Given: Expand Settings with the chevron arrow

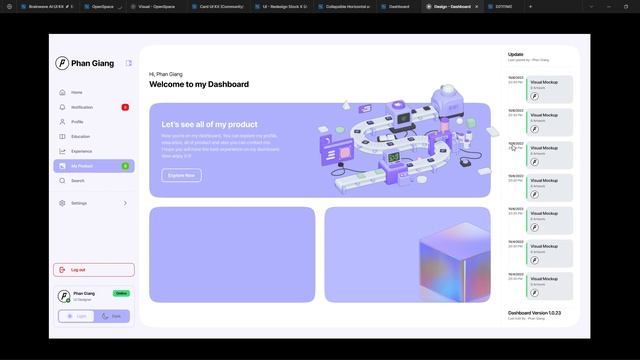Looking at the screenshot, I should [125, 203].
